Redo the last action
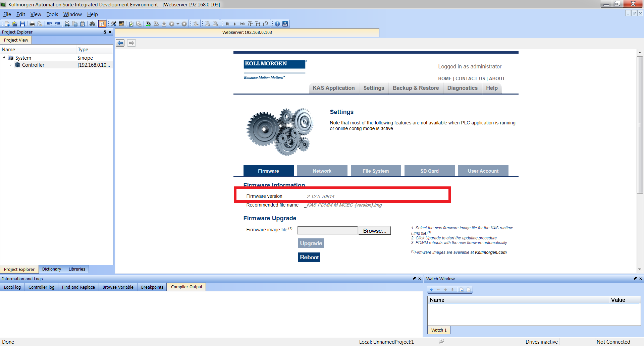The image size is (644, 346). 57,24
